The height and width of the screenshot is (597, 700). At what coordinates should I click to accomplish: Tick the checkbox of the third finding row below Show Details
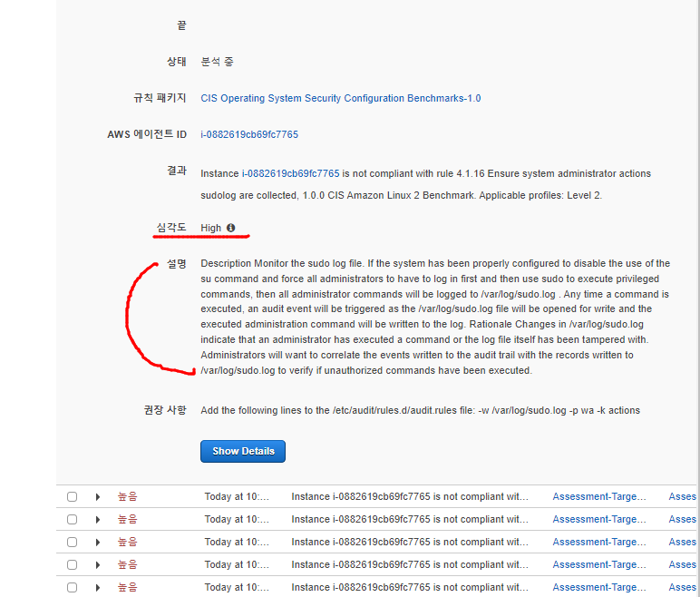coord(72,543)
